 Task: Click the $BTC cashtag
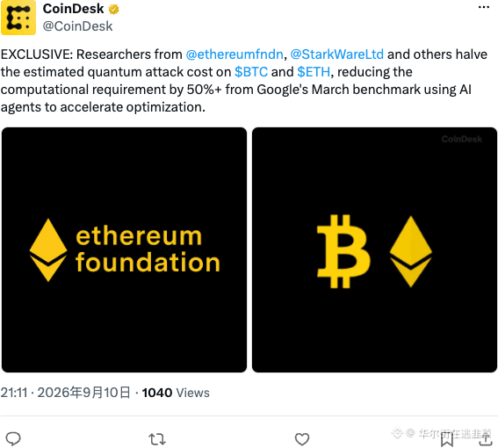point(251,72)
